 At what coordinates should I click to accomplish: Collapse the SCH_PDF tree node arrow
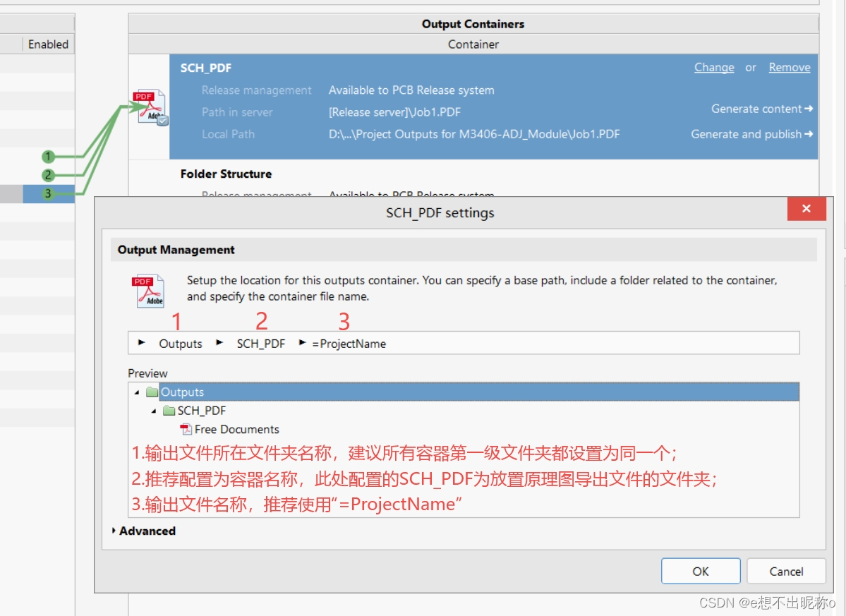[154, 411]
